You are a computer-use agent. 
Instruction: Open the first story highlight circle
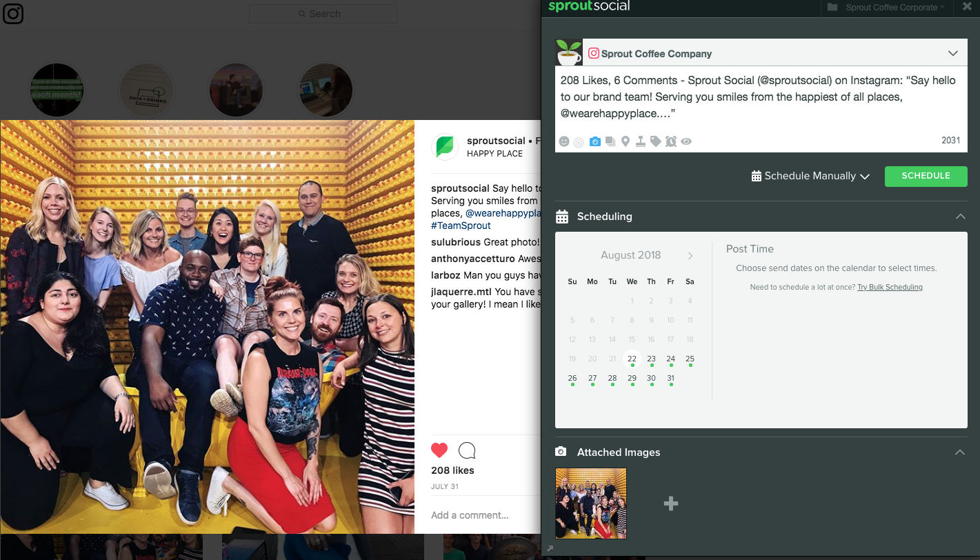[57, 90]
